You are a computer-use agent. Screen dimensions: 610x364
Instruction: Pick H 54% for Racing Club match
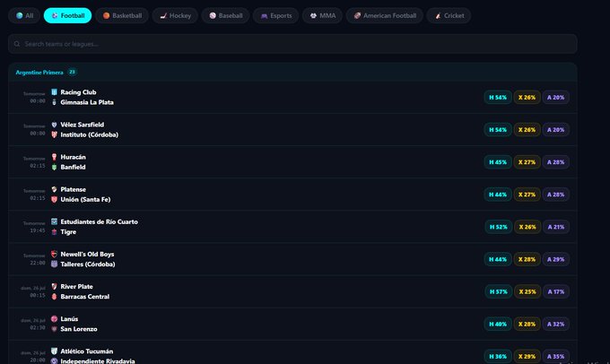[498, 97]
